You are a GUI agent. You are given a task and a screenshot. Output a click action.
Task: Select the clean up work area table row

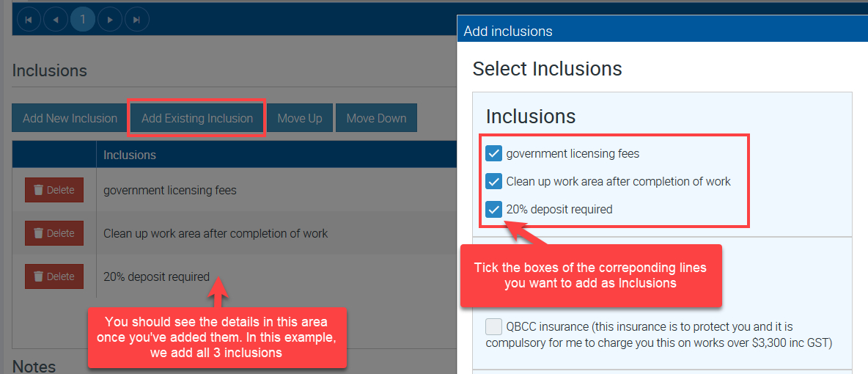click(216, 233)
